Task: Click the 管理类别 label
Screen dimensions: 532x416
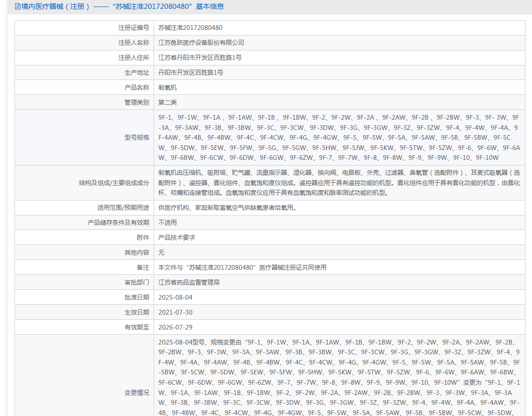Action: pos(137,102)
